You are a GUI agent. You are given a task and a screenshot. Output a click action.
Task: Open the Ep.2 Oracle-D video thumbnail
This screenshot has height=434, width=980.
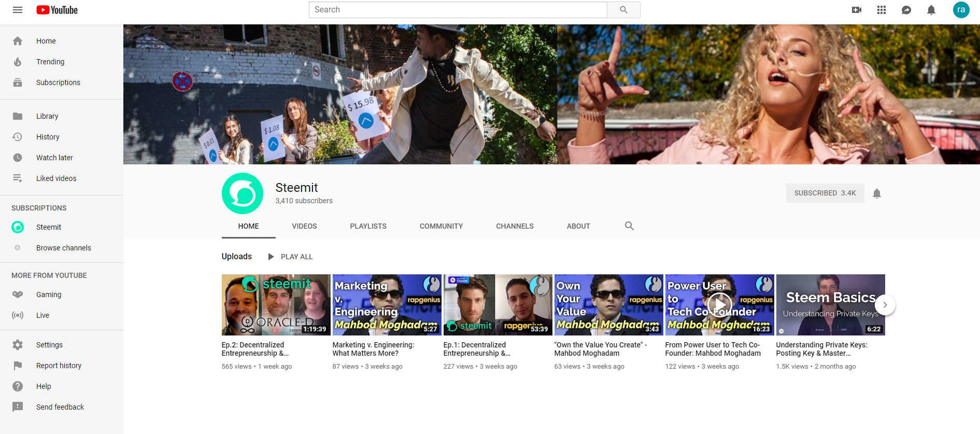pos(276,305)
